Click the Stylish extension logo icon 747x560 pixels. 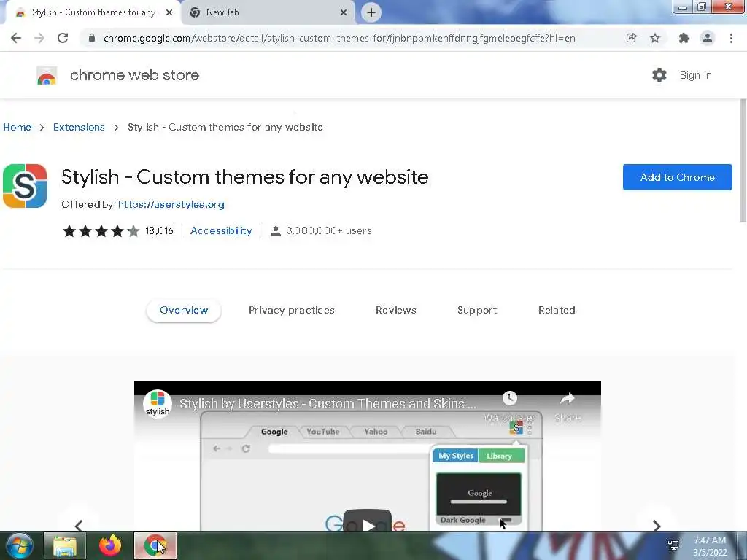click(25, 186)
